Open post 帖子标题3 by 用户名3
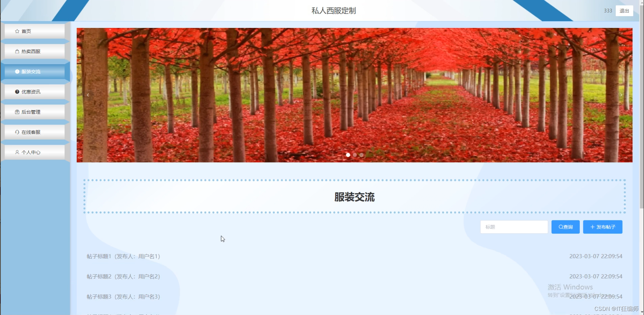 (124, 297)
